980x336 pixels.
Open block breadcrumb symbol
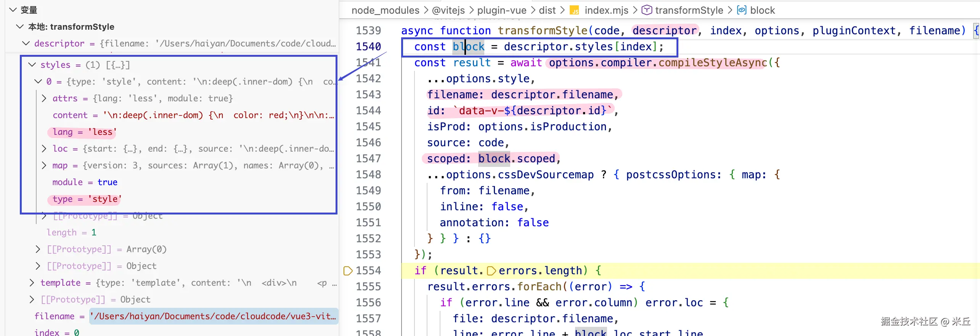(x=762, y=10)
